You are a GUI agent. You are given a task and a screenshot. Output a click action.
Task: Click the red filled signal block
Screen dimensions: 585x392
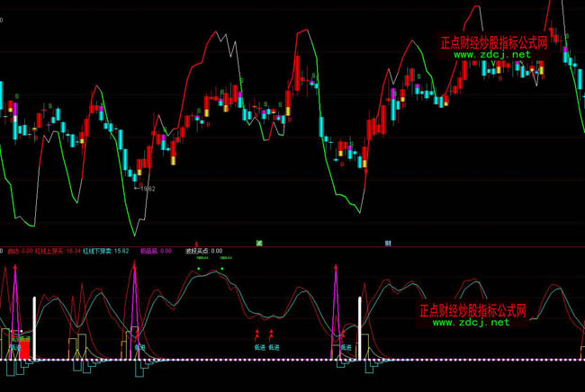tap(26, 349)
